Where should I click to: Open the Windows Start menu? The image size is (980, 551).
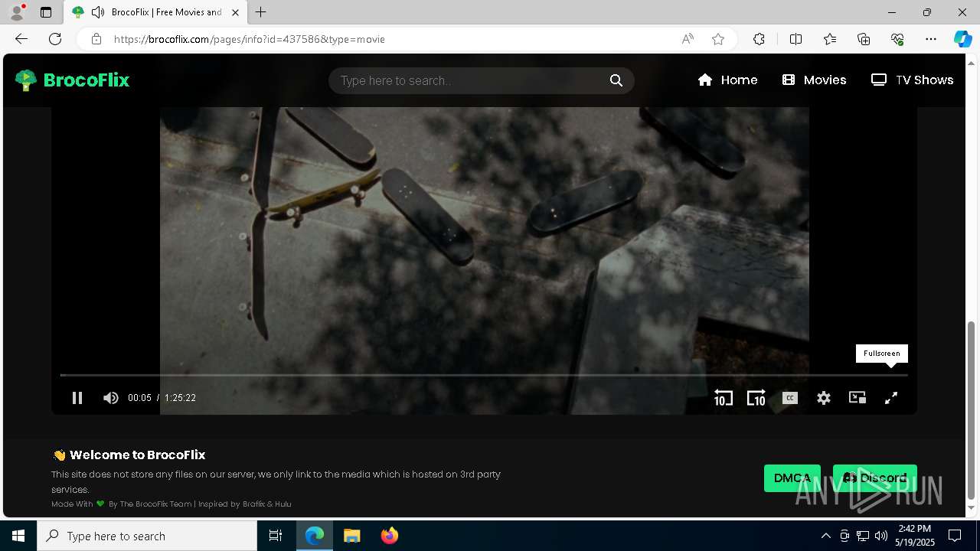tap(18, 536)
